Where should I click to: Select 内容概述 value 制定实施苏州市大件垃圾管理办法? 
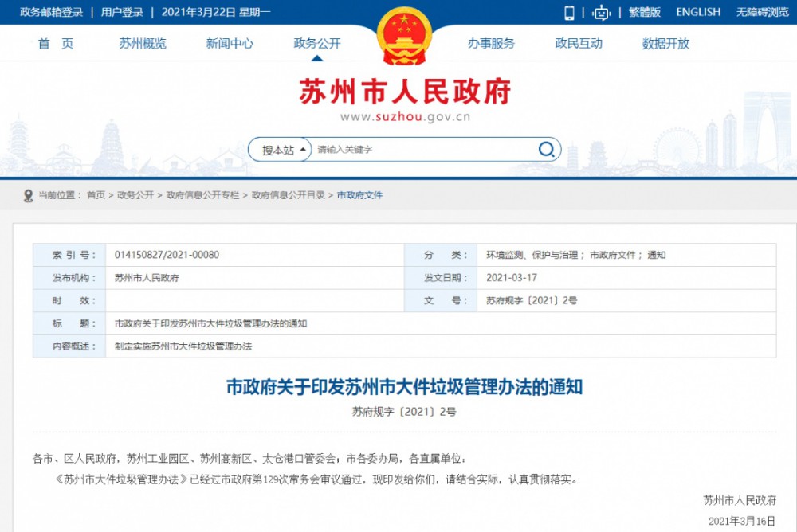183,346
